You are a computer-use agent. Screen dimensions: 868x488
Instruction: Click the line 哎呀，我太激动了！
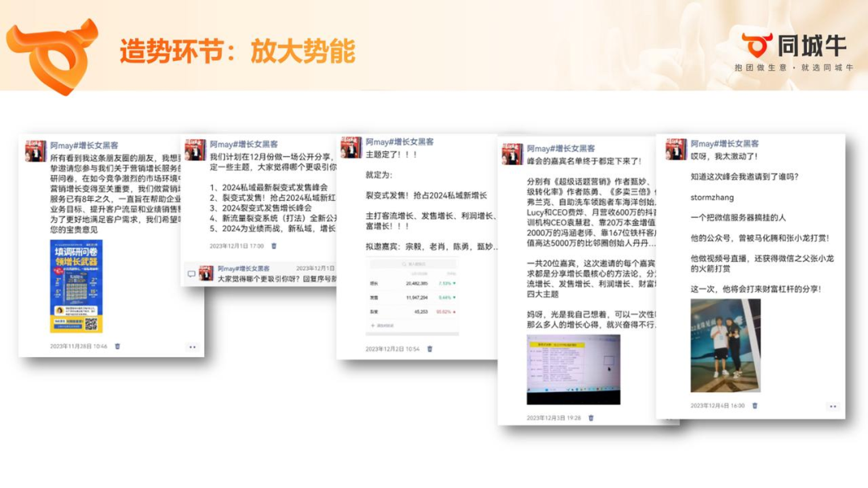click(725, 156)
